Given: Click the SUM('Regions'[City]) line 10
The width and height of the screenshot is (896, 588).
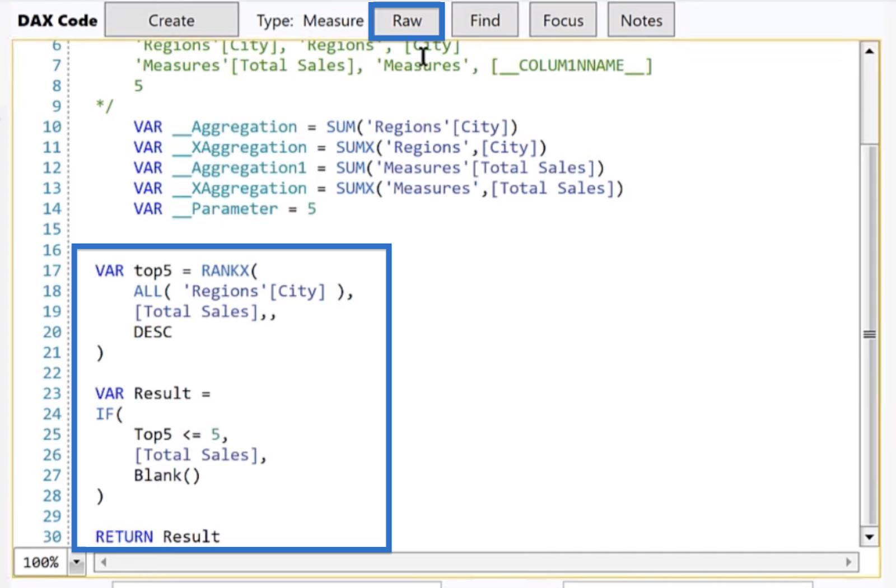Looking at the screenshot, I should [422, 127].
